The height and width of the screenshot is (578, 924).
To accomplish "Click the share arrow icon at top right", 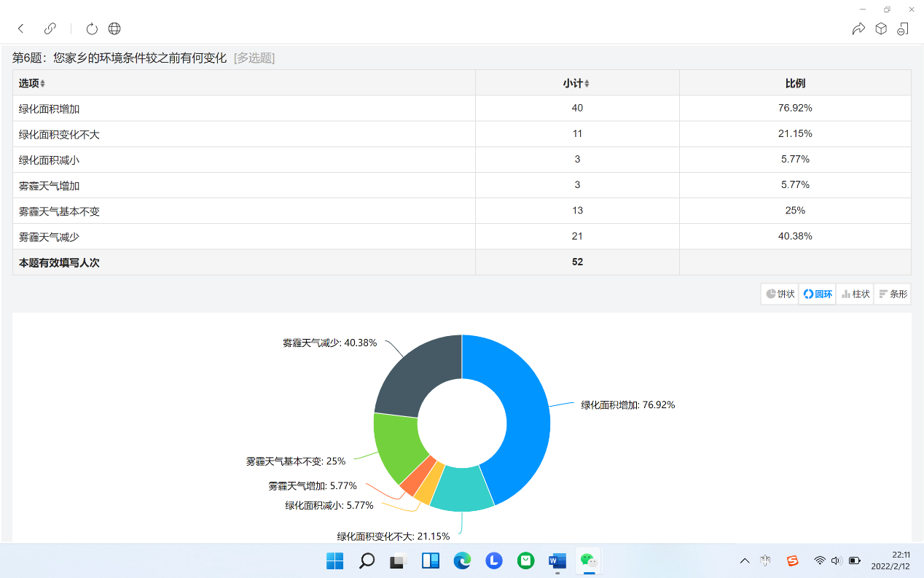I will (858, 28).
